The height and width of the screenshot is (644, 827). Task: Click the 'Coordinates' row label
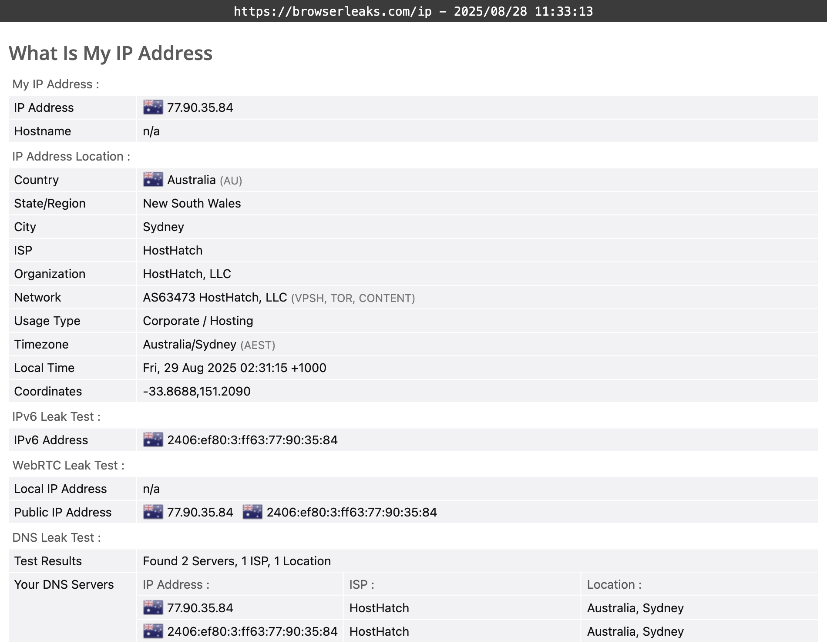(48, 391)
